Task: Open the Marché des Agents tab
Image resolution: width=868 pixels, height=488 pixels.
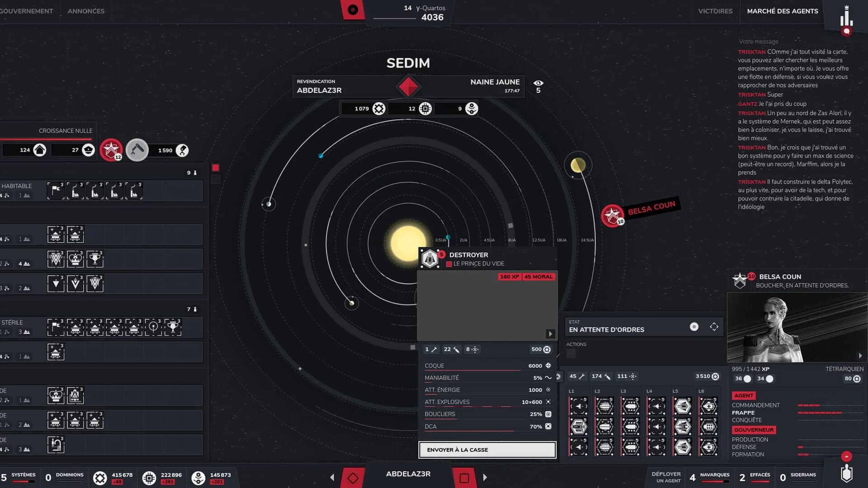Action: (x=783, y=11)
